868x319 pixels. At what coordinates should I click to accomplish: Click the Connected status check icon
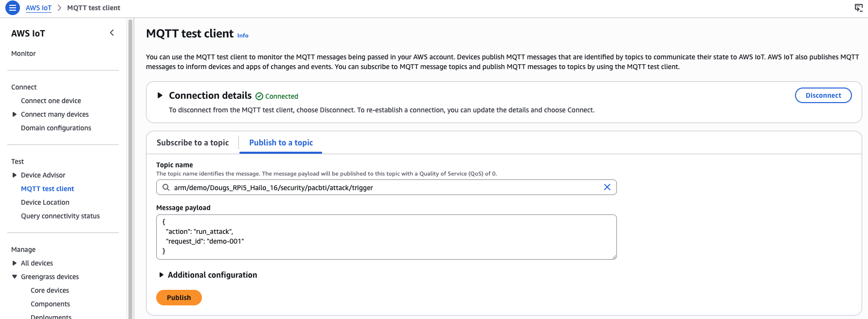click(259, 96)
